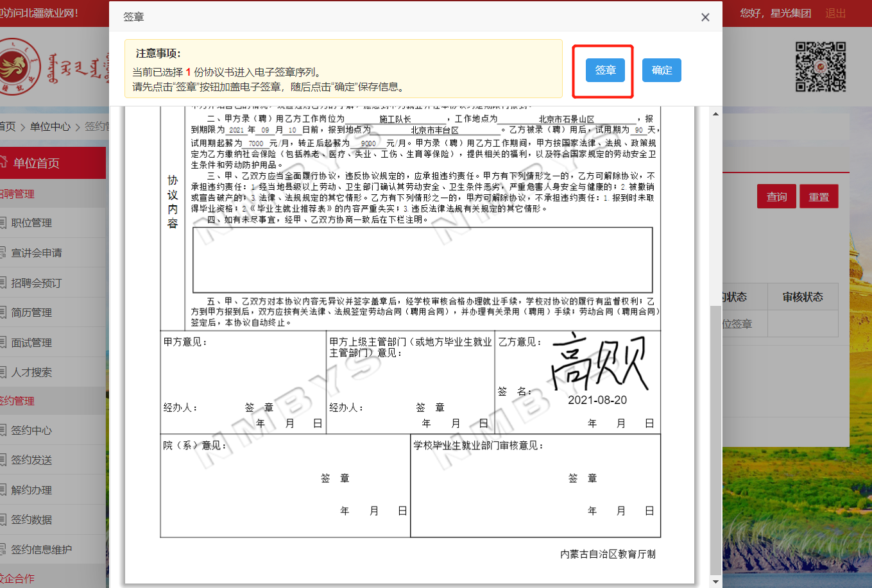Expand the 校企合作 sidebar section

[x=18, y=578]
